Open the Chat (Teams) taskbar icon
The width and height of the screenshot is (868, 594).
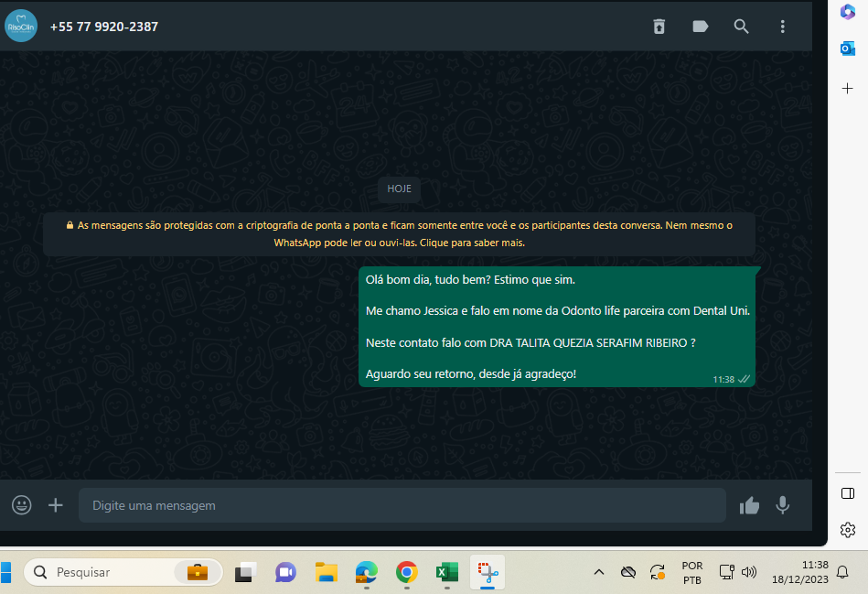pyautogui.click(x=285, y=572)
